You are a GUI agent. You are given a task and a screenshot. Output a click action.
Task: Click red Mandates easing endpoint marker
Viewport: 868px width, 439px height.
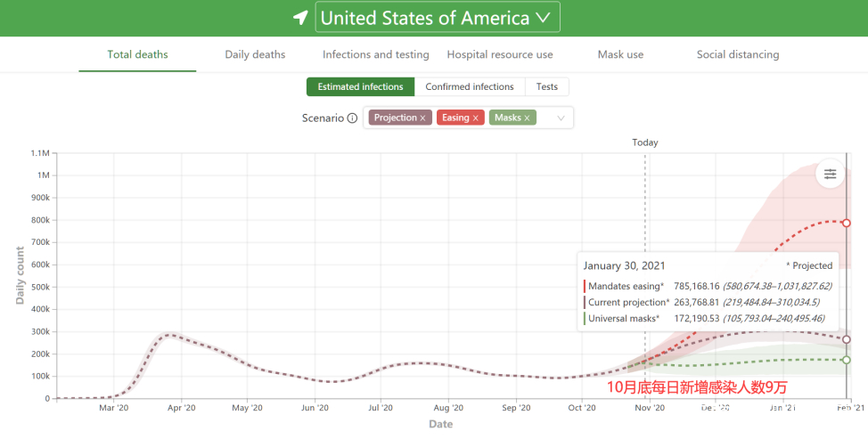coord(847,223)
